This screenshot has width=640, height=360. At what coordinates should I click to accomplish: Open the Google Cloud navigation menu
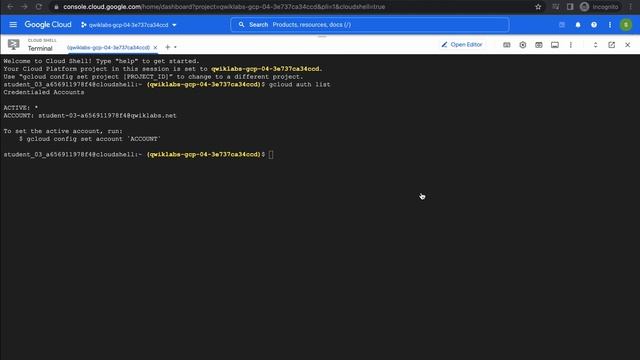coord(13,25)
